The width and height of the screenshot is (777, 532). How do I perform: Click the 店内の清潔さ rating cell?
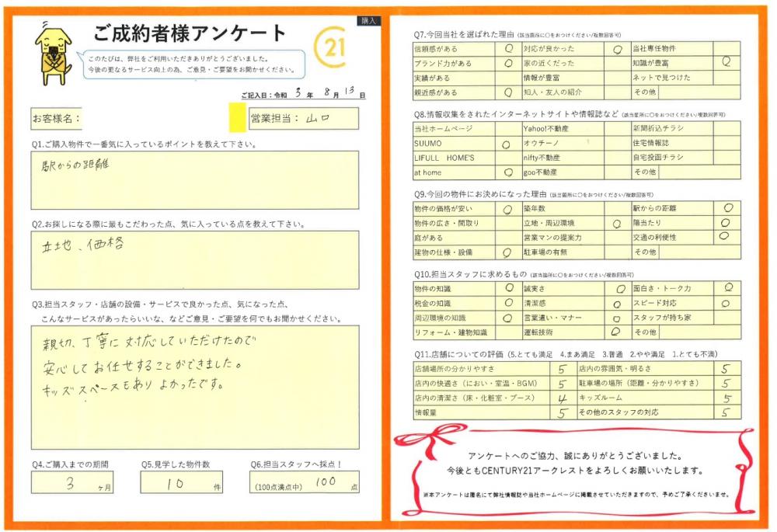point(562,398)
